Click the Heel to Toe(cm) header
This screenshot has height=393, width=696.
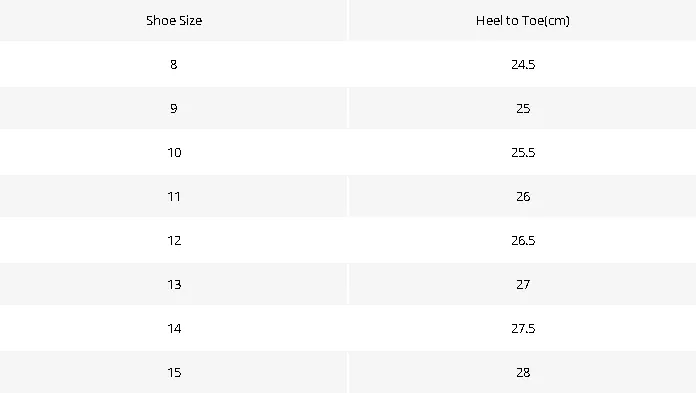(x=522, y=20)
